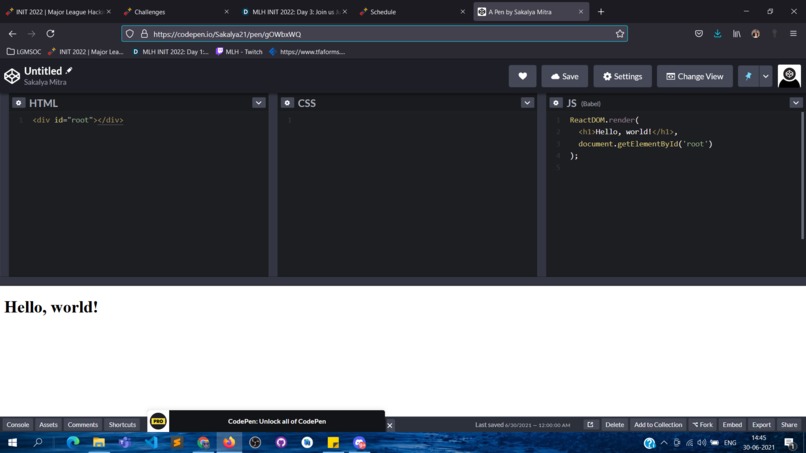Click the CodePen logo icon

point(12,76)
